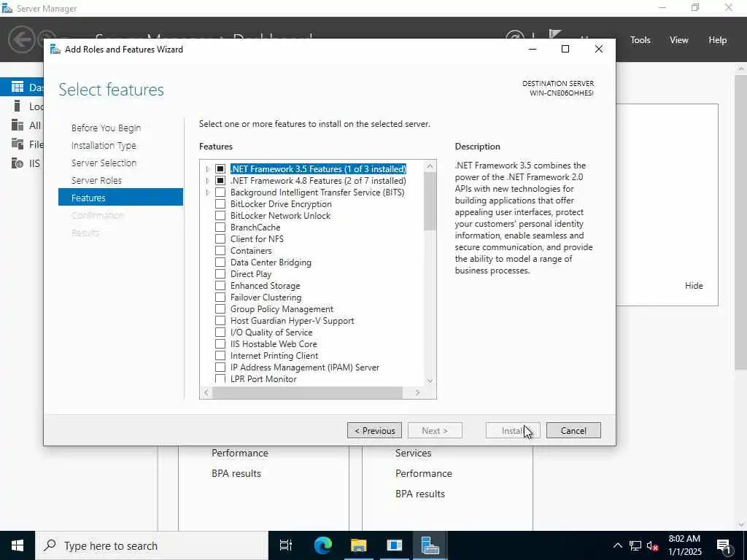Click the taskbar search box
The height and width of the screenshot is (560, 747).
pos(152,545)
